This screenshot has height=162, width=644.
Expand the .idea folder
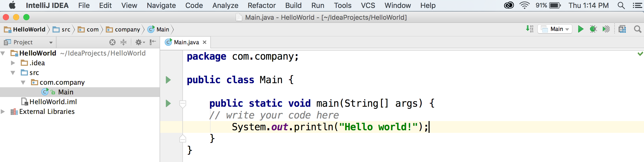click(13, 63)
